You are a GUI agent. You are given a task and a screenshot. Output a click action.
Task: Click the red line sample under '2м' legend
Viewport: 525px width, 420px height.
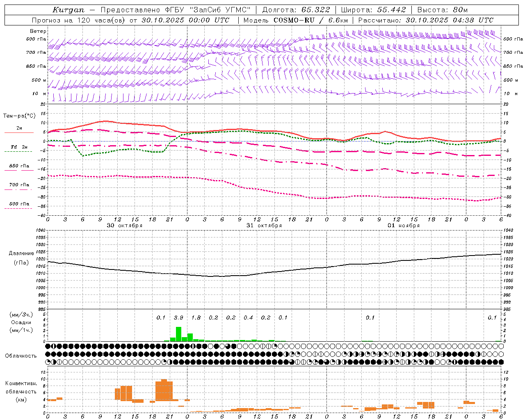coord(19,132)
